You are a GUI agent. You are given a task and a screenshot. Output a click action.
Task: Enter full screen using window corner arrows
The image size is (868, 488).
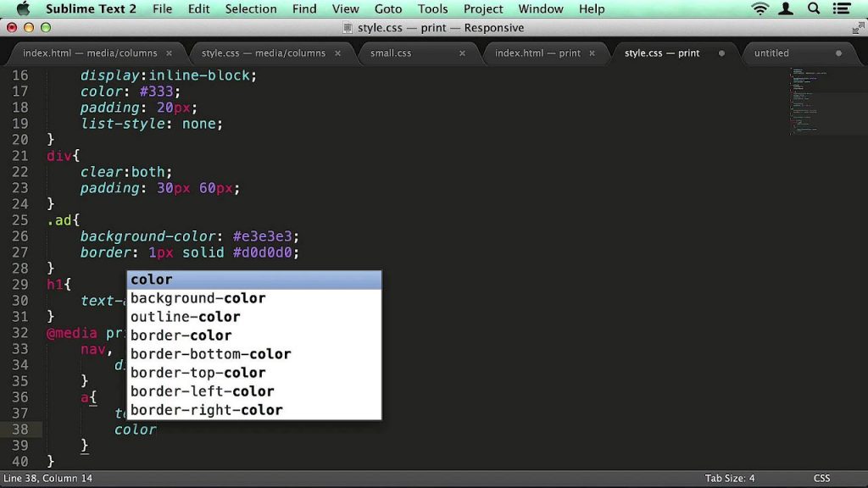pyautogui.click(x=858, y=28)
